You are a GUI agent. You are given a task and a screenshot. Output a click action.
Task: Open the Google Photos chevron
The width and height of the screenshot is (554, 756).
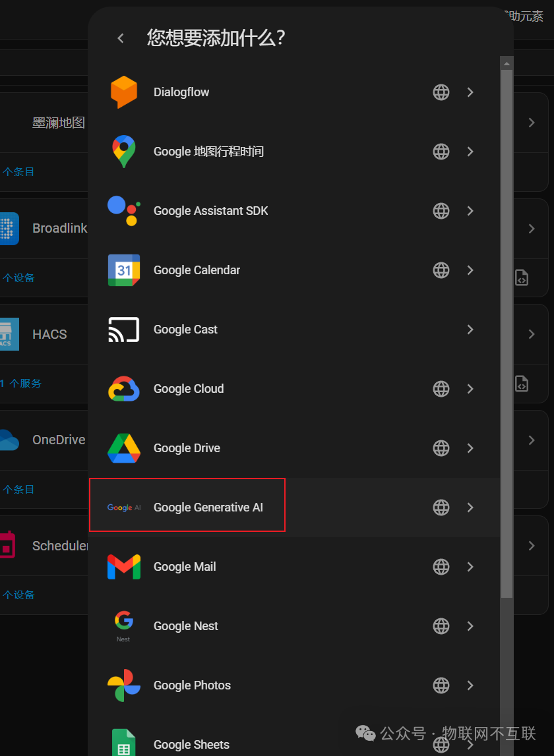tap(470, 685)
